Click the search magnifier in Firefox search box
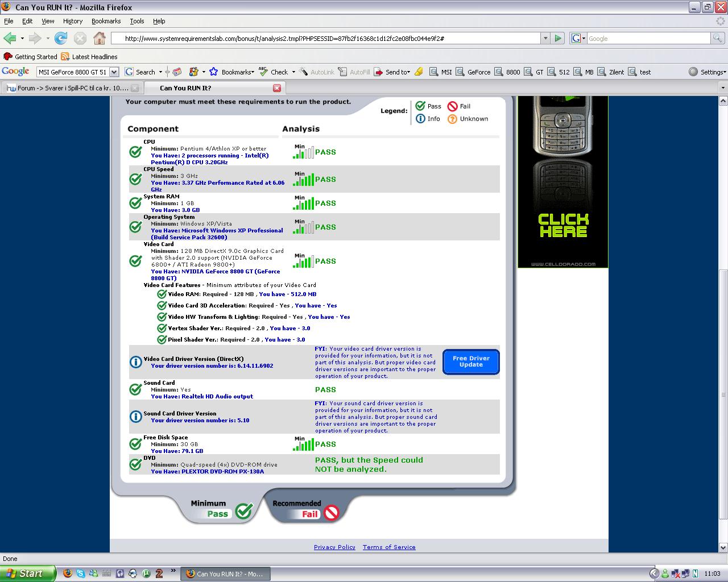This screenshot has width=728, height=582. 718,38
